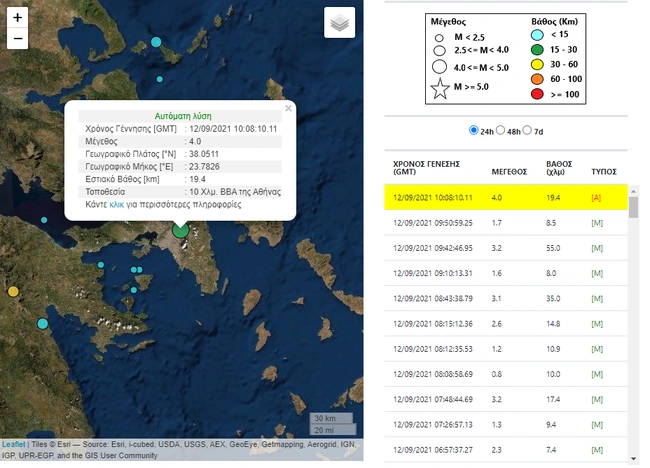Close the earthquake details popup
Viewport: 650px width, 468px height.
pos(289,108)
